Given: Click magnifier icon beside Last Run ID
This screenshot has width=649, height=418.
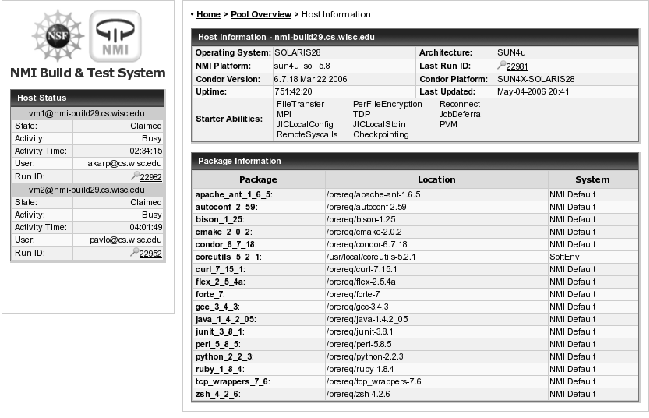Looking at the screenshot, I should point(500,65).
